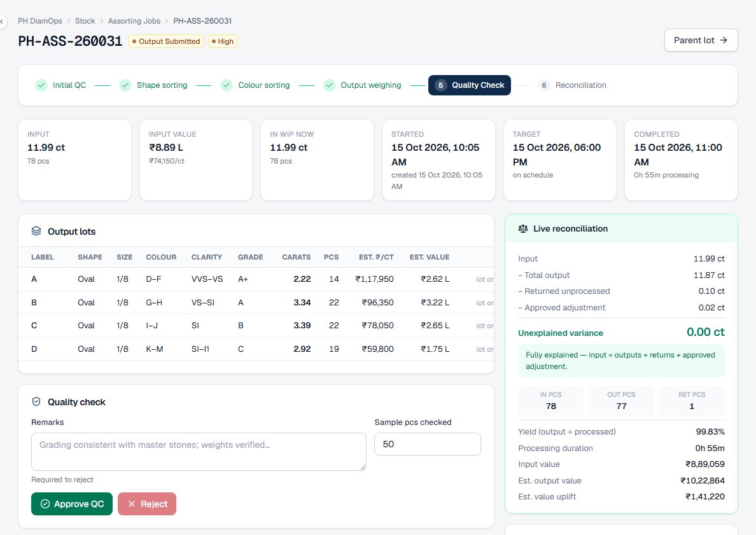756x535 pixels.
Task: Click the Output lots layers icon
Action: point(36,232)
